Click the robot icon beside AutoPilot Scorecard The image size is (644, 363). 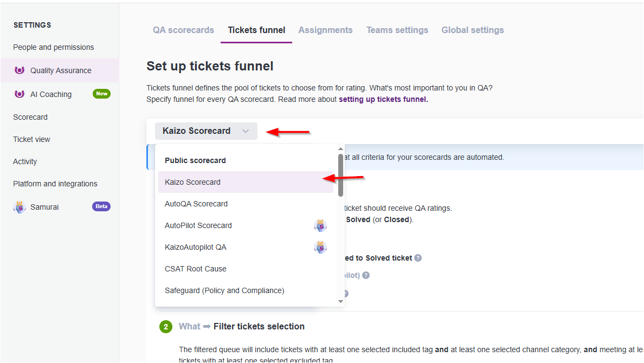(x=320, y=225)
